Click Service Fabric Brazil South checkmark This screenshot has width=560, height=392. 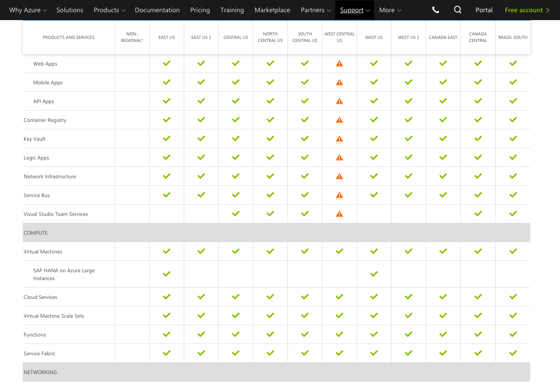pyautogui.click(x=513, y=353)
